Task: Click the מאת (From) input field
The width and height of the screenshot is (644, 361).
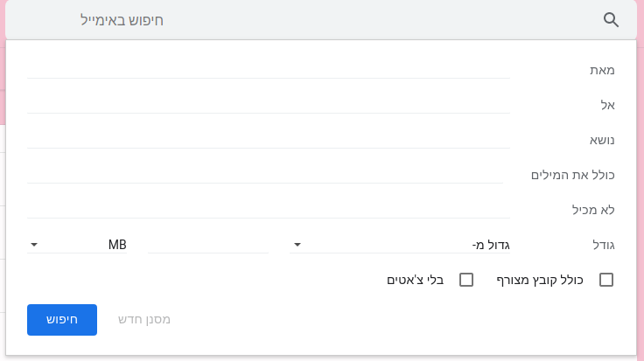Action: click(269, 70)
